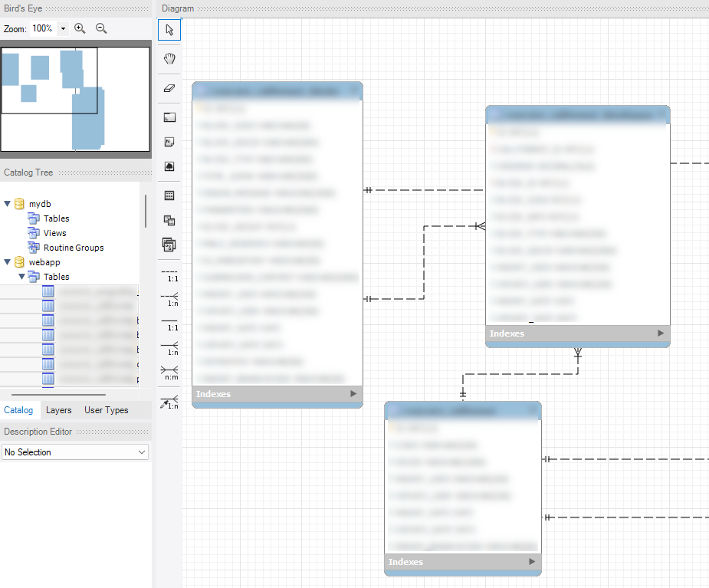Open the No Selection dropdown
This screenshot has width=709, height=588.
coord(75,452)
